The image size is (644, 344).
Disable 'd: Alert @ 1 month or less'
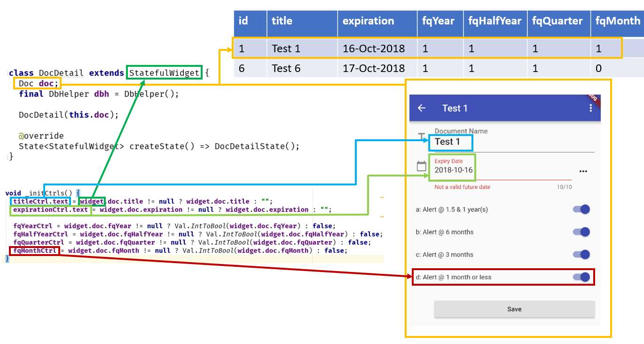pyautogui.click(x=581, y=277)
